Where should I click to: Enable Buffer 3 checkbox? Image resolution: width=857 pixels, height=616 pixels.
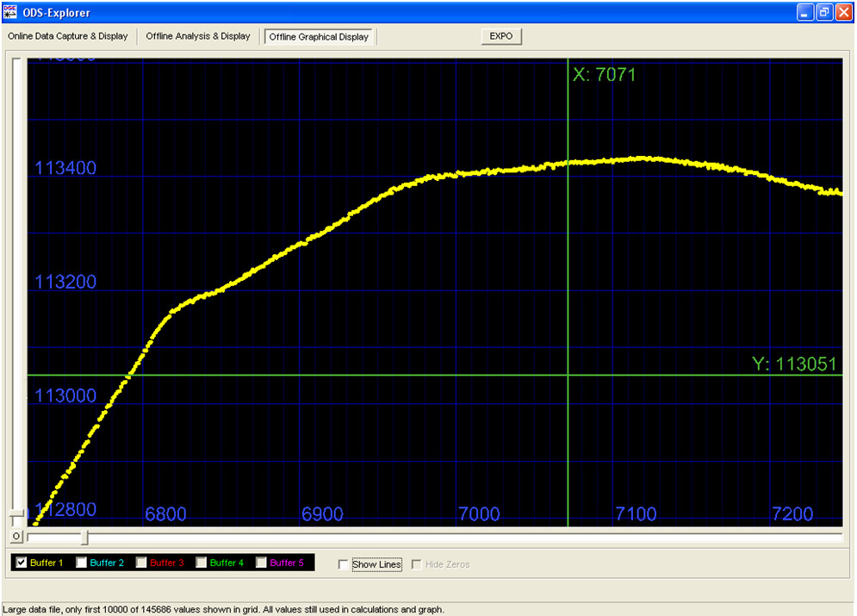[141, 562]
